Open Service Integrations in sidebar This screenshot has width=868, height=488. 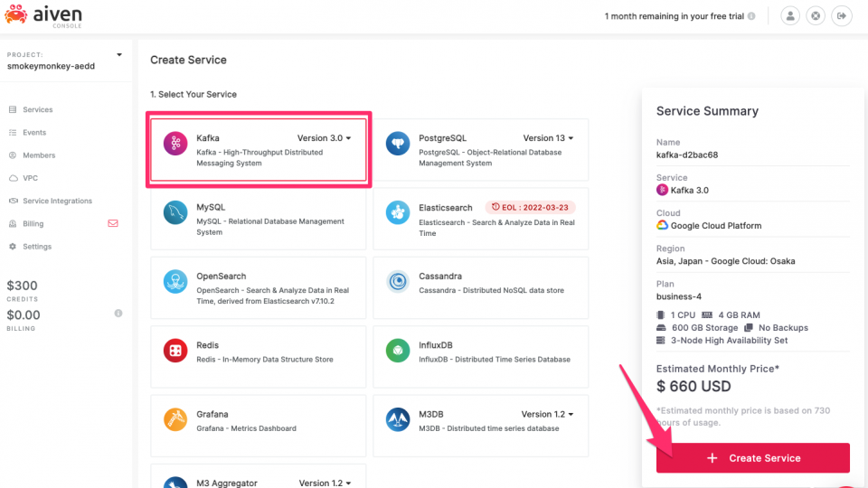click(x=57, y=201)
